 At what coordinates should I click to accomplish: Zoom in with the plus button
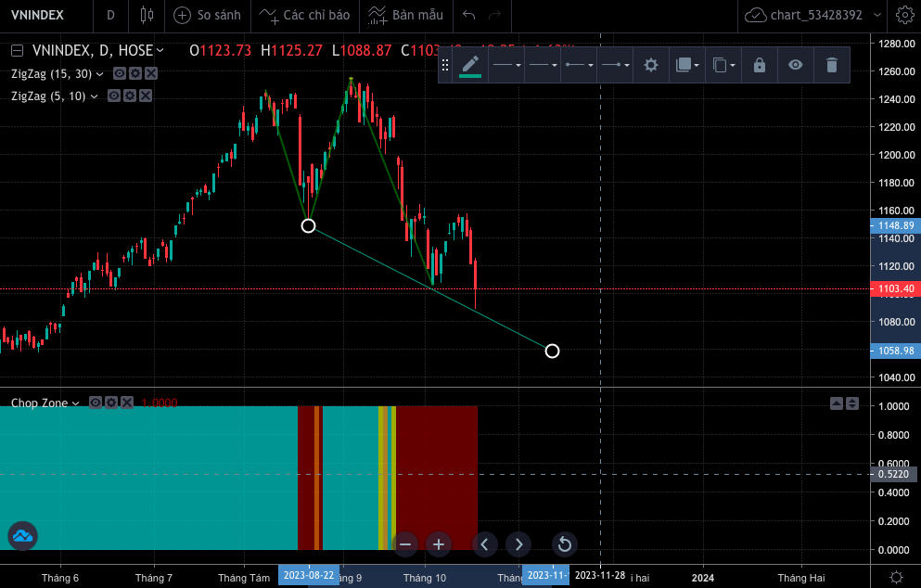click(438, 544)
